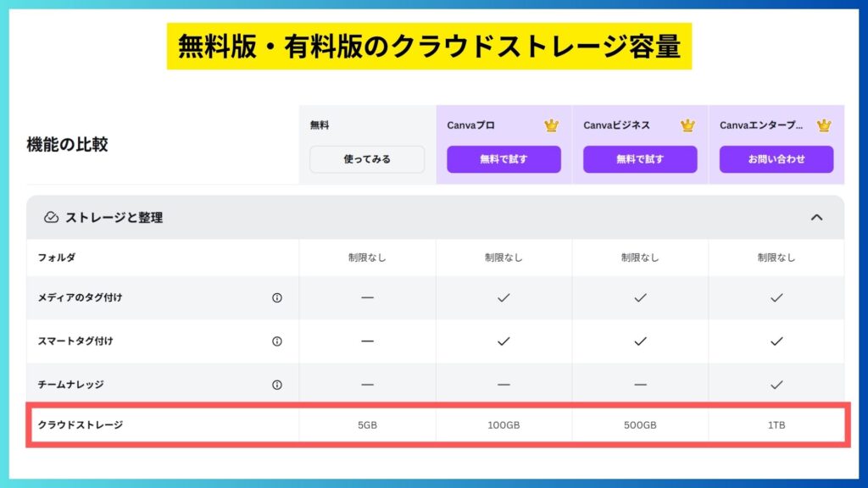Click info icon for メディアのタグ付け
This screenshot has width=868, height=488.
tap(277, 298)
